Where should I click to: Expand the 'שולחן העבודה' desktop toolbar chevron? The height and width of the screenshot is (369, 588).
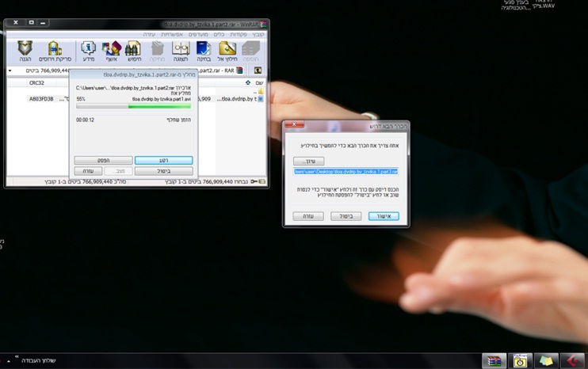(17, 356)
